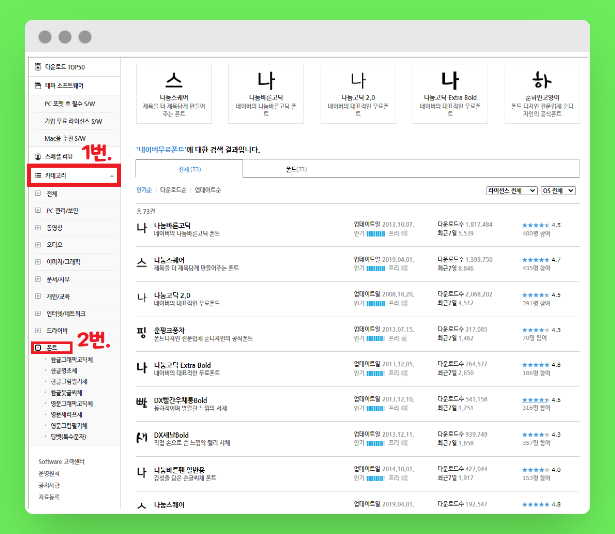The image size is (615, 534).
Task: Sort results by 업데이트순
Action: tap(207, 190)
